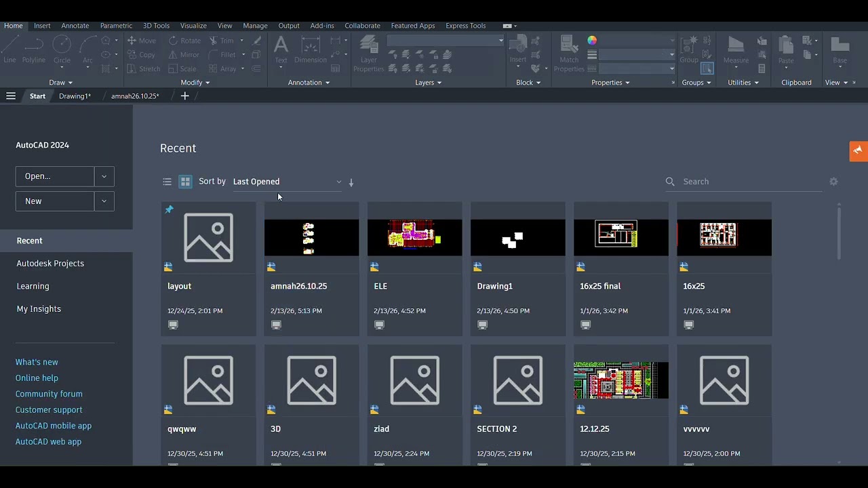Toggle Group Selection on/off button

[707, 68]
